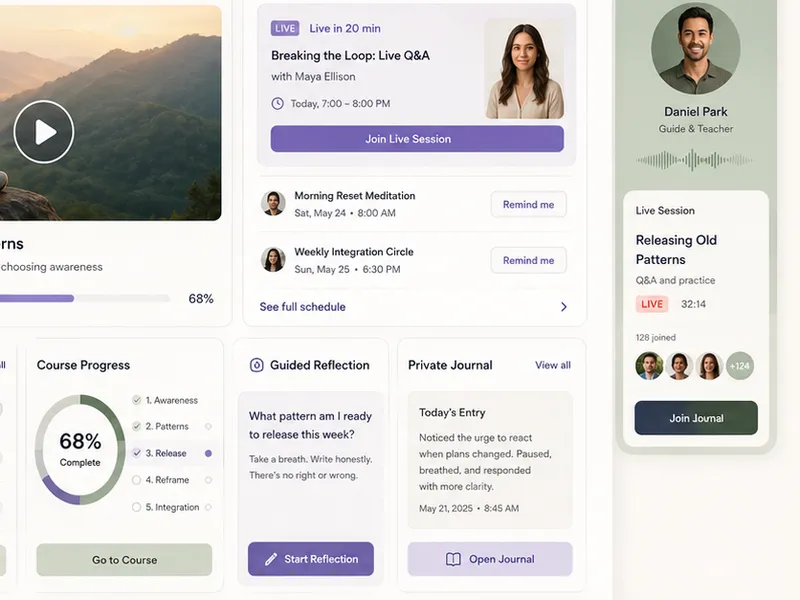This screenshot has height=600, width=800.
Task: Open the See full schedule link
Action: [x=303, y=307]
